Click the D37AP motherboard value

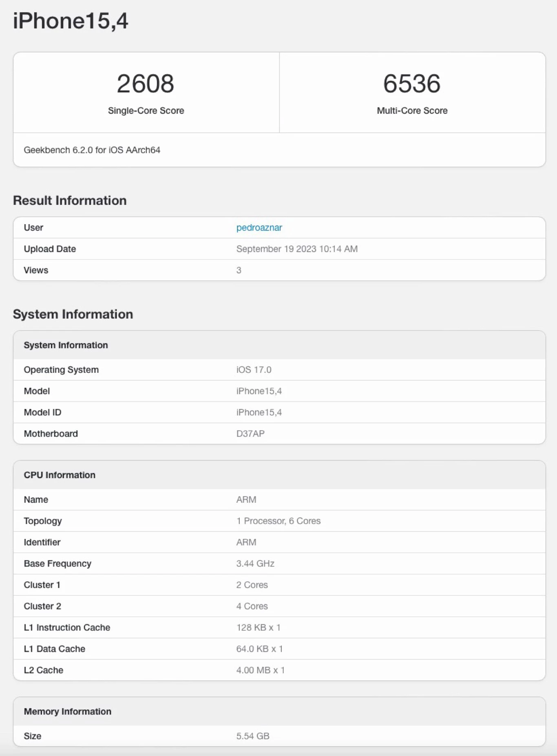click(250, 434)
